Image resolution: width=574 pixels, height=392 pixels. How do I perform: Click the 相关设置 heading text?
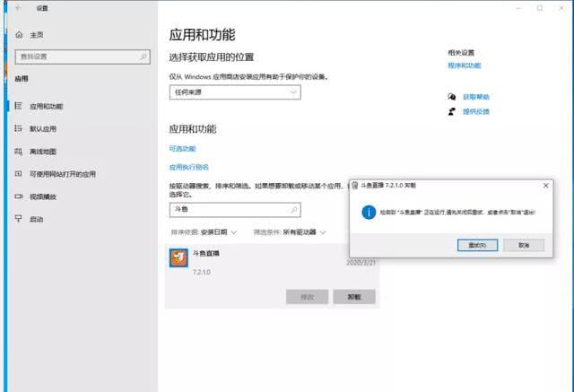(x=461, y=53)
